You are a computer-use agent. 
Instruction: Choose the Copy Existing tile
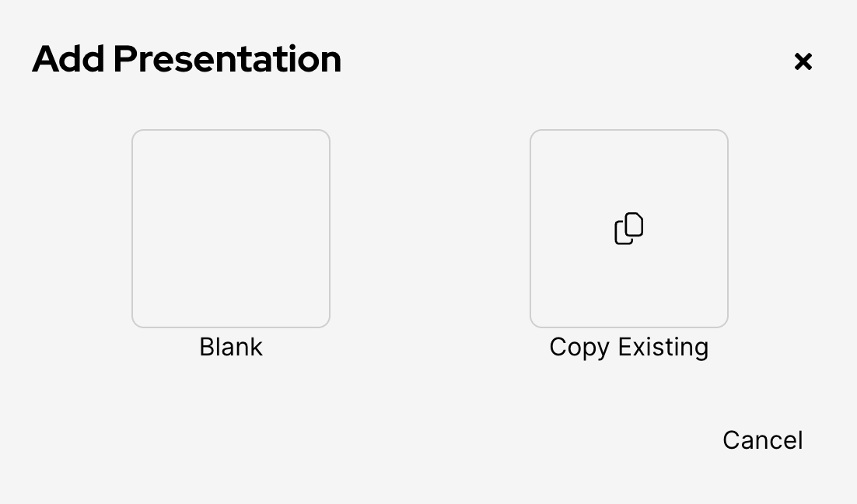[x=628, y=229]
